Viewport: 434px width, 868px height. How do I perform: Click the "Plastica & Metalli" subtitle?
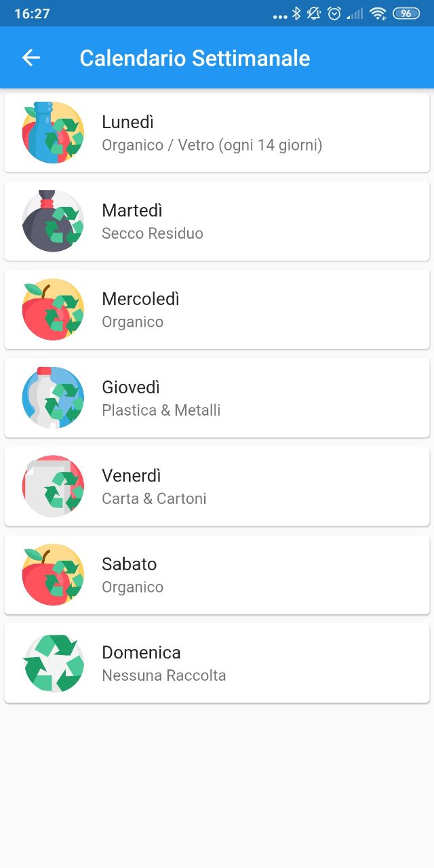click(161, 410)
